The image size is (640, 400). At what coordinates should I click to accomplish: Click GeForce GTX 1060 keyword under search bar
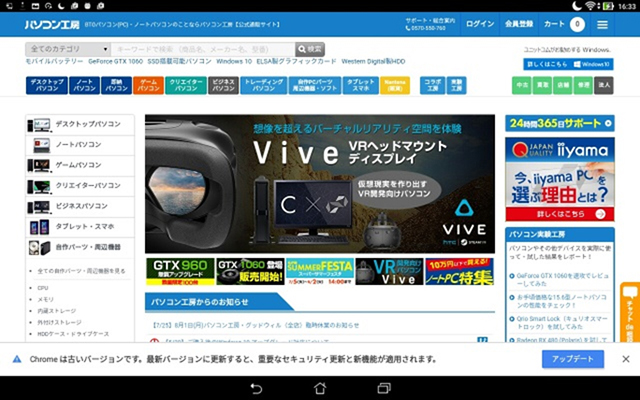point(116,62)
